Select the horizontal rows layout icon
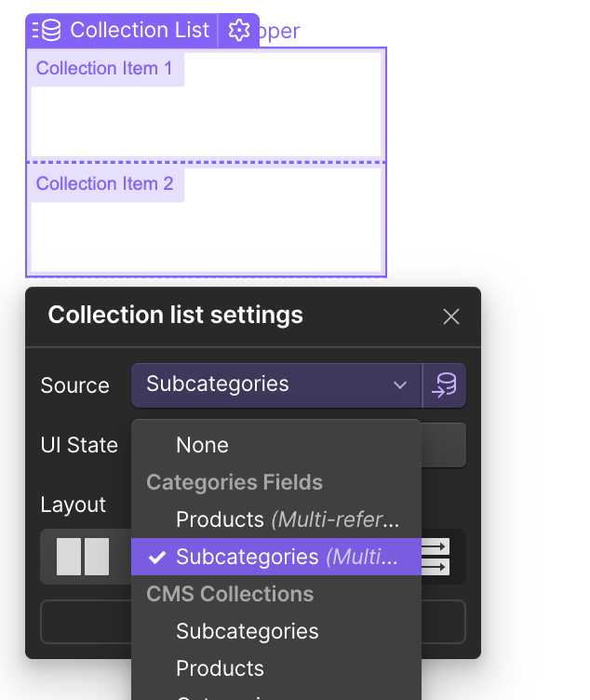Screen dimensions: 590x700 [436, 557]
